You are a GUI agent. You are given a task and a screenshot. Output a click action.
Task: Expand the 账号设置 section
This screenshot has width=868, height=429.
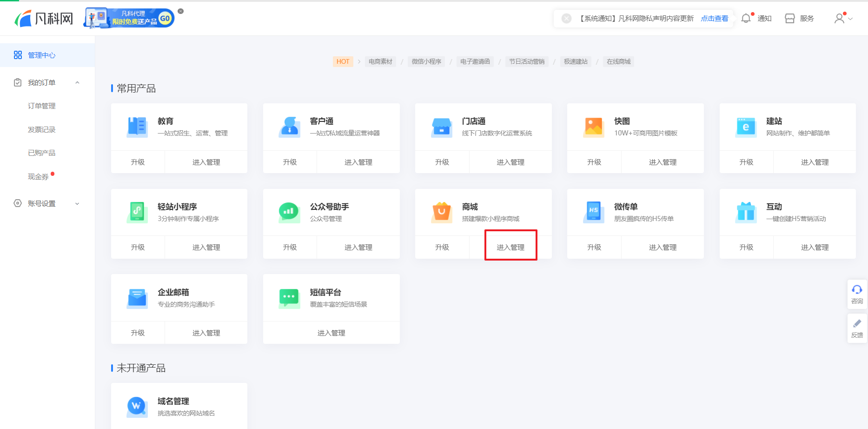point(77,204)
